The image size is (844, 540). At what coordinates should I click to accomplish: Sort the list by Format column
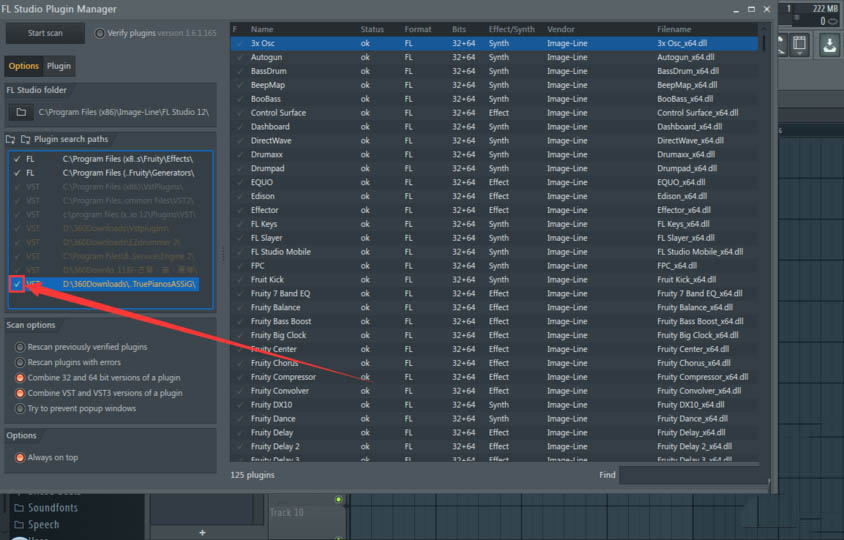coord(418,30)
